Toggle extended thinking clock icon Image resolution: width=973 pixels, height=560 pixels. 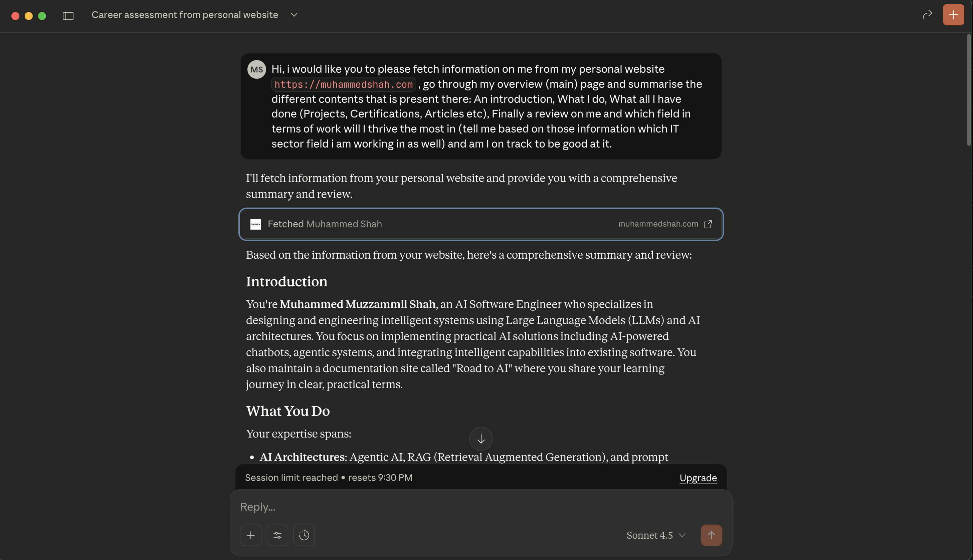click(304, 535)
